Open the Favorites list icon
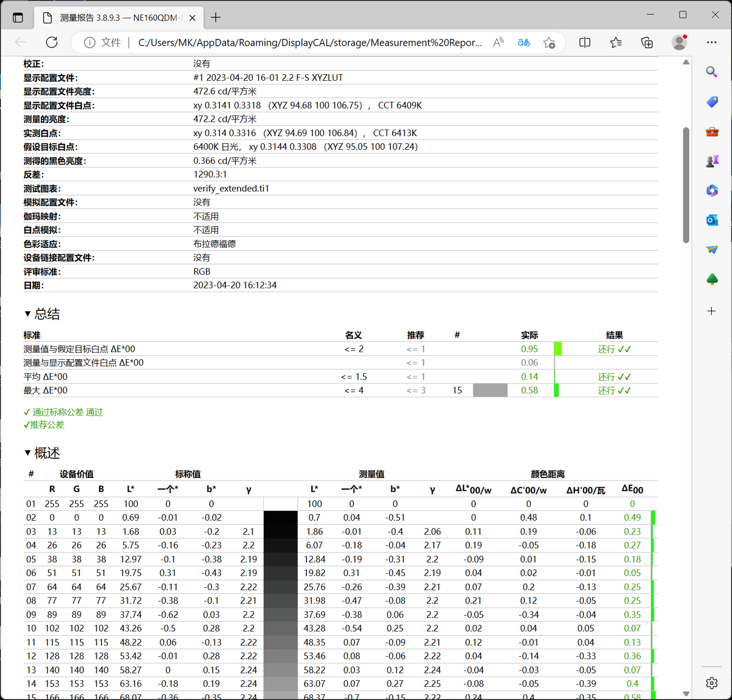The height and width of the screenshot is (700, 732). point(616,43)
